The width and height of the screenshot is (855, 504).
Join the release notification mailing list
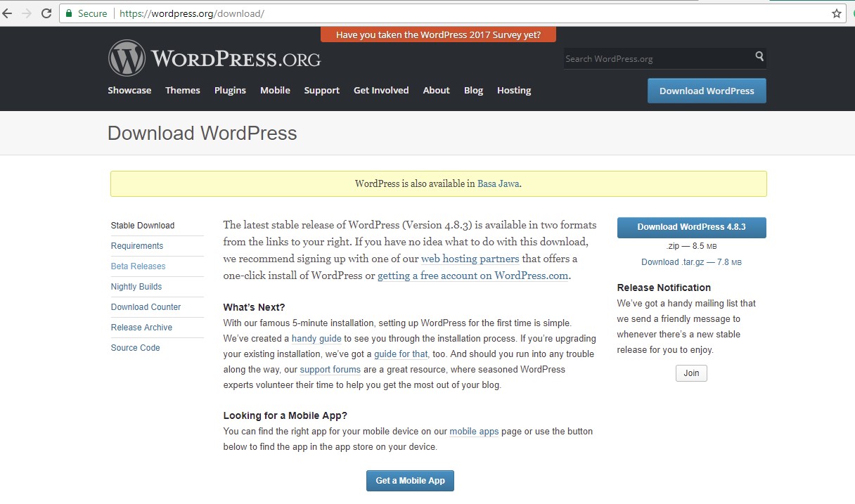(x=691, y=373)
